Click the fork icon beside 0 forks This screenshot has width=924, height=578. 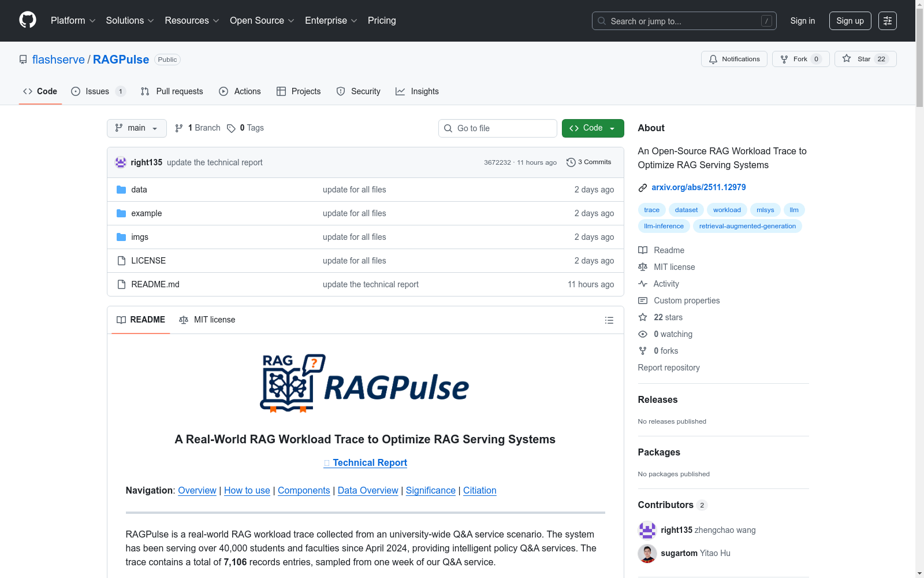(x=643, y=351)
